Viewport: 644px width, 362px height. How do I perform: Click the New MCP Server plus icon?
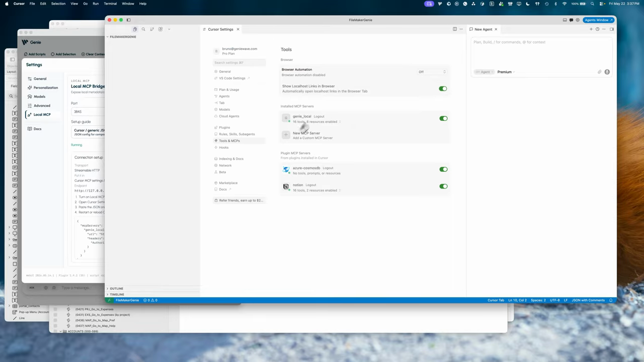286,135
